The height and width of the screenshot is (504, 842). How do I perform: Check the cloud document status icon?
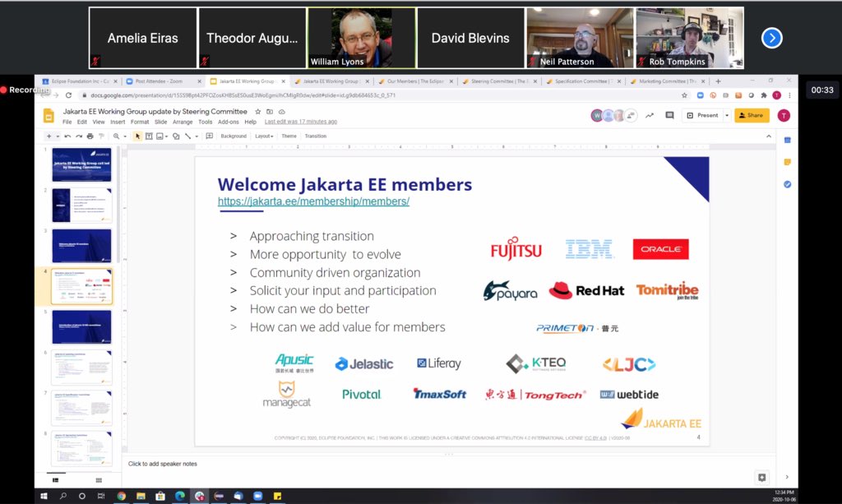(281, 112)
